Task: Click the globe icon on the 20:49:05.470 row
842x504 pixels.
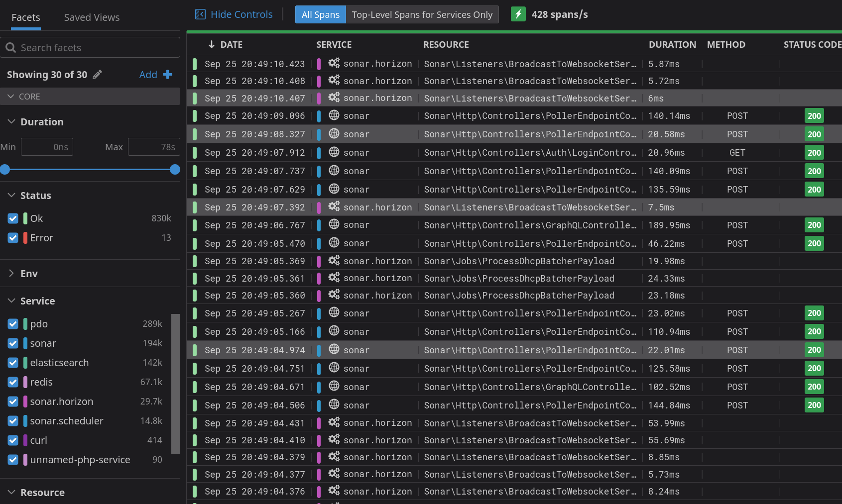Action: (x=334, y=243)
